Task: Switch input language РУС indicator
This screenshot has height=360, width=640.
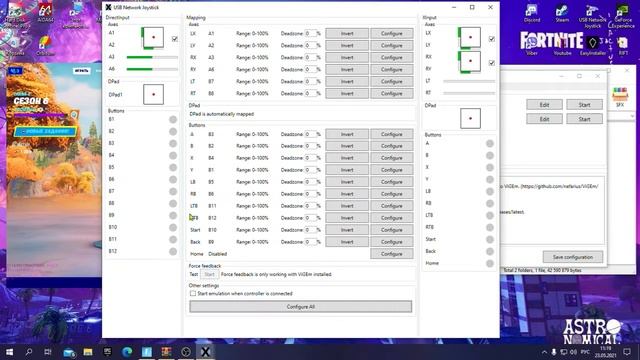Action: click(585, 352)
